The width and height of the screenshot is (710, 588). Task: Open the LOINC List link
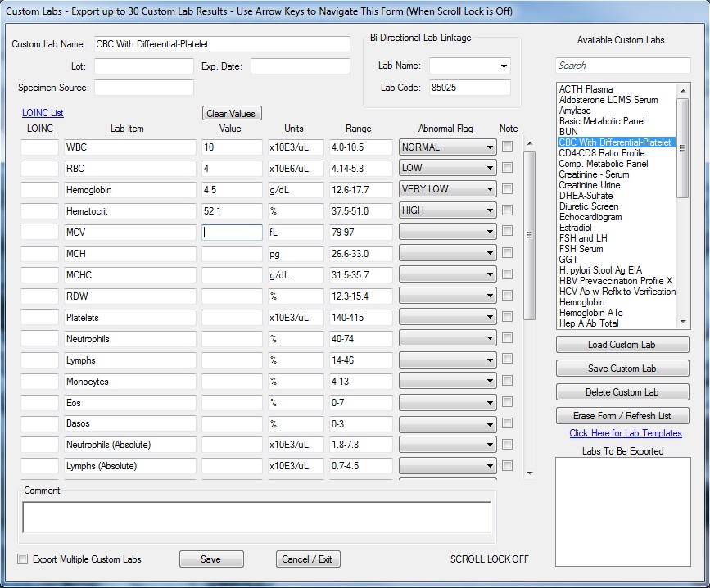coord(43,113)
